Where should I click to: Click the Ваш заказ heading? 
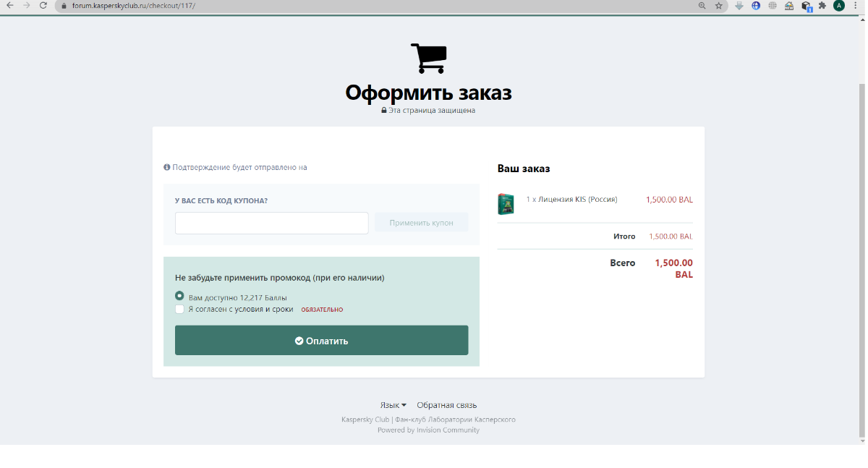tap(524, 169)
